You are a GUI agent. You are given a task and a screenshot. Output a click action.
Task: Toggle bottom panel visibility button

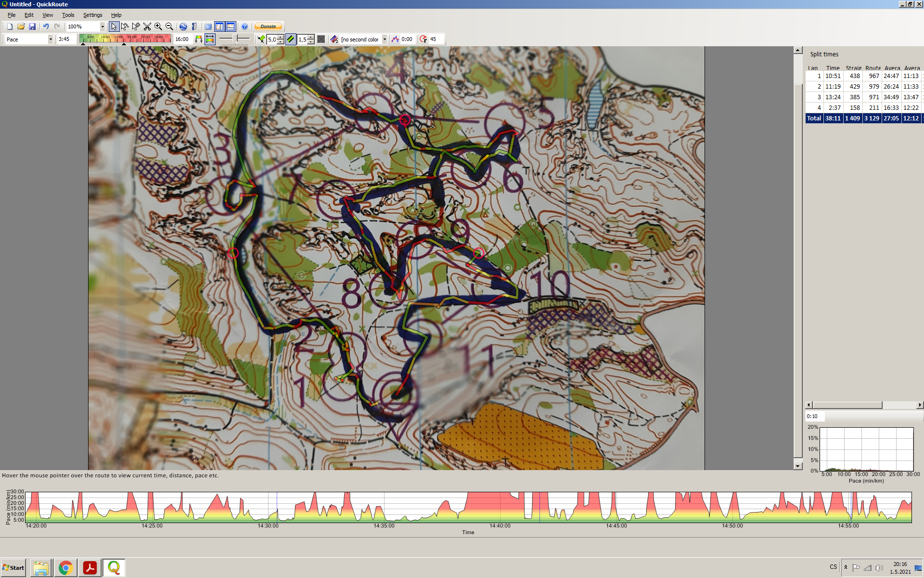[231, 26]
